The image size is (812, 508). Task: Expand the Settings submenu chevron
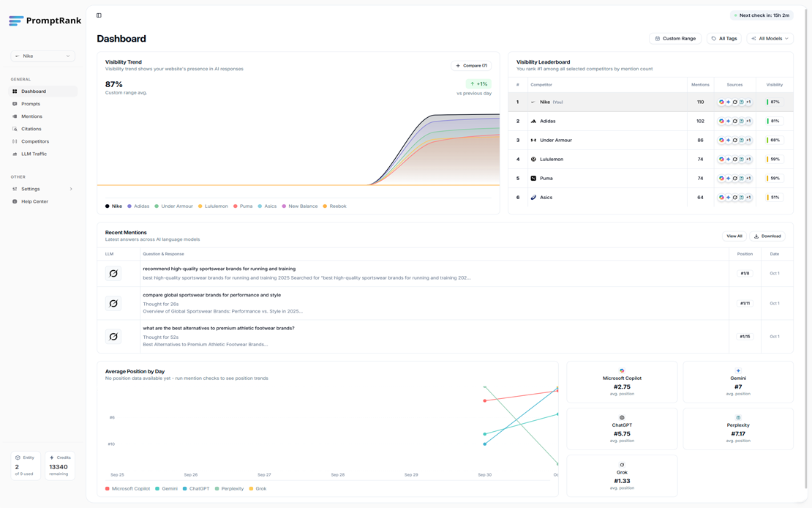click(71, 189)
